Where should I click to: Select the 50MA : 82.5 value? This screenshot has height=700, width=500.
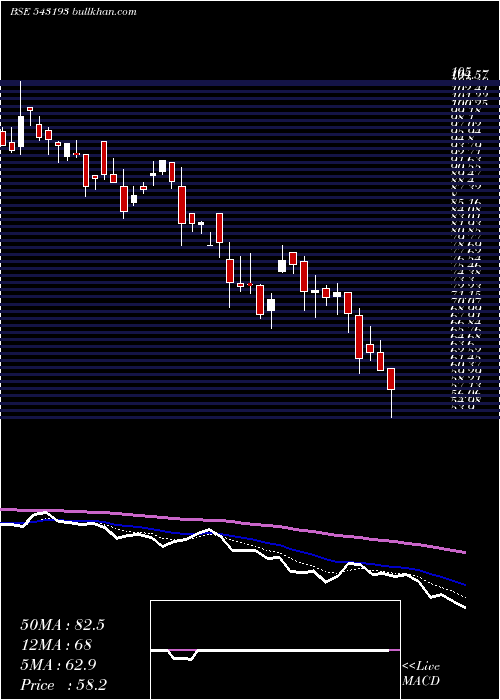click(x=62, y=625)
